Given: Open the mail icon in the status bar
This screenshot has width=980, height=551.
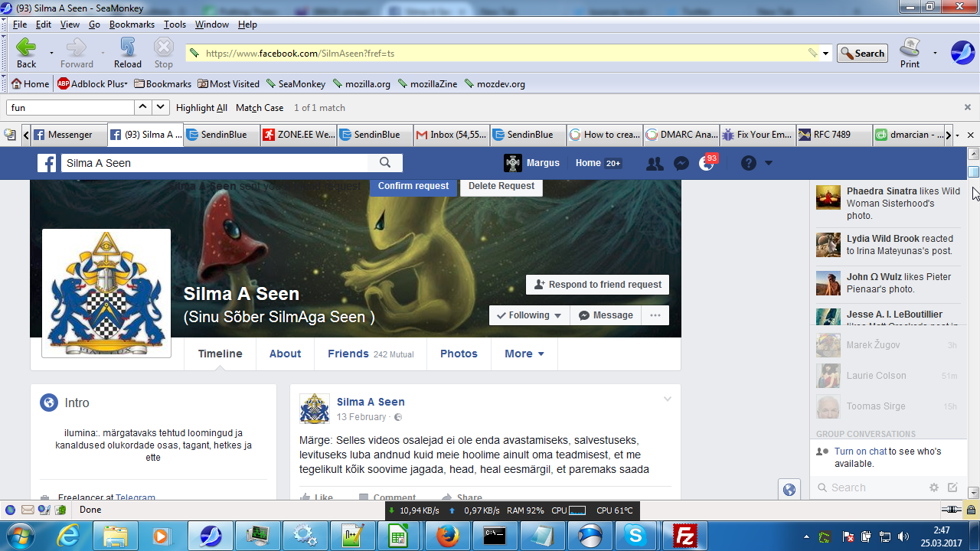Looking at the screenshot, I should click(28, 510).
